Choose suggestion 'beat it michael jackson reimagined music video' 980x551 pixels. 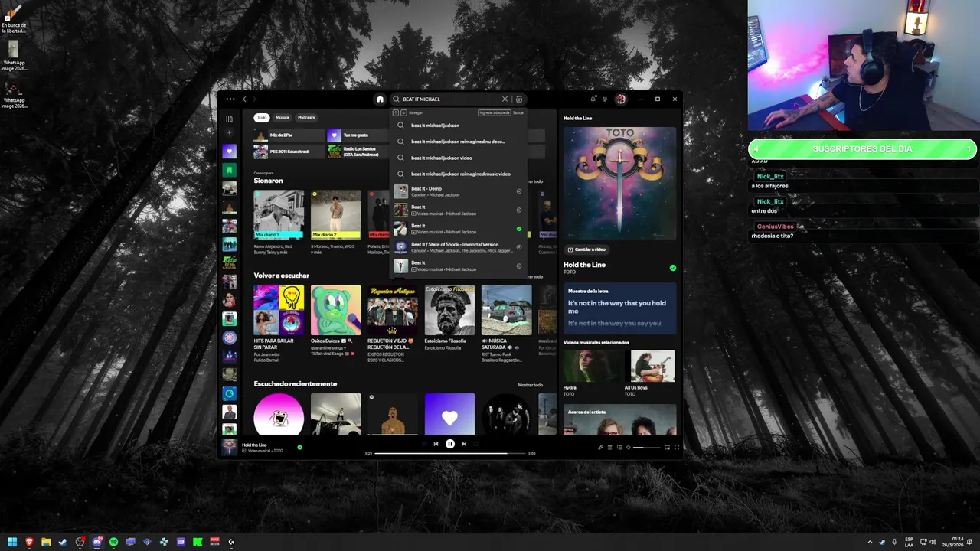tap(459, 174)
